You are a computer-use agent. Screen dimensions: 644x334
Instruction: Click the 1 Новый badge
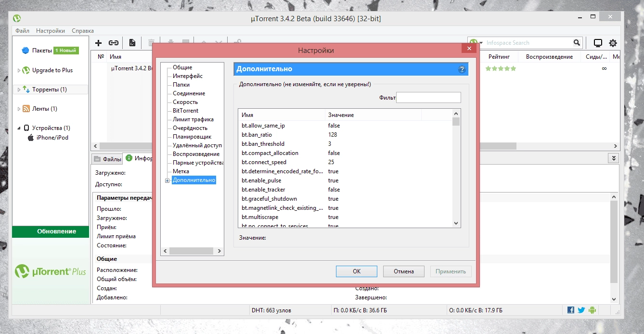tap(66, 51)
